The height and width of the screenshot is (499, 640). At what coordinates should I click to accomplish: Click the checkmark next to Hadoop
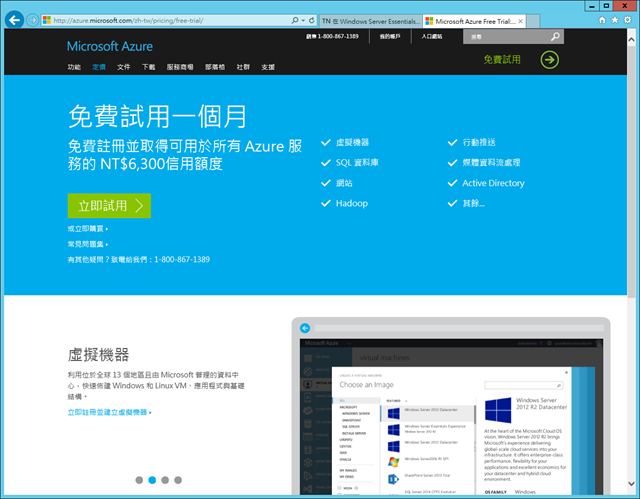(326, 203)
